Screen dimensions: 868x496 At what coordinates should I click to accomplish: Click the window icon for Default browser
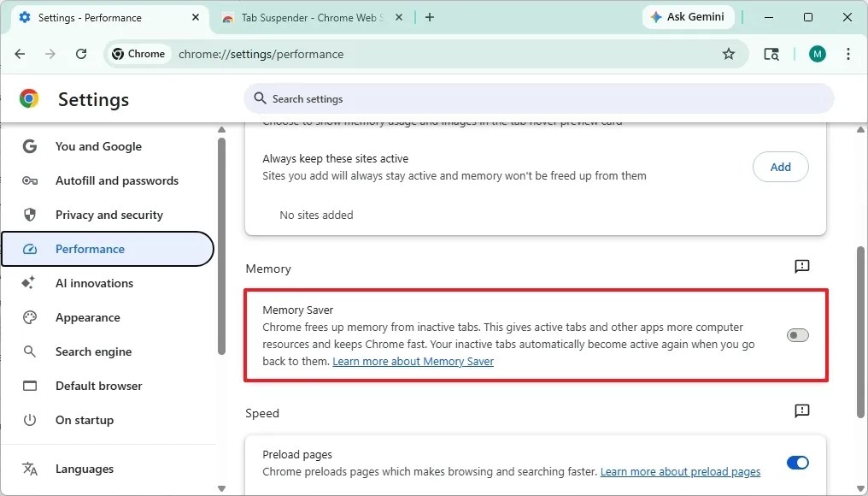click(x=29, y=386)
